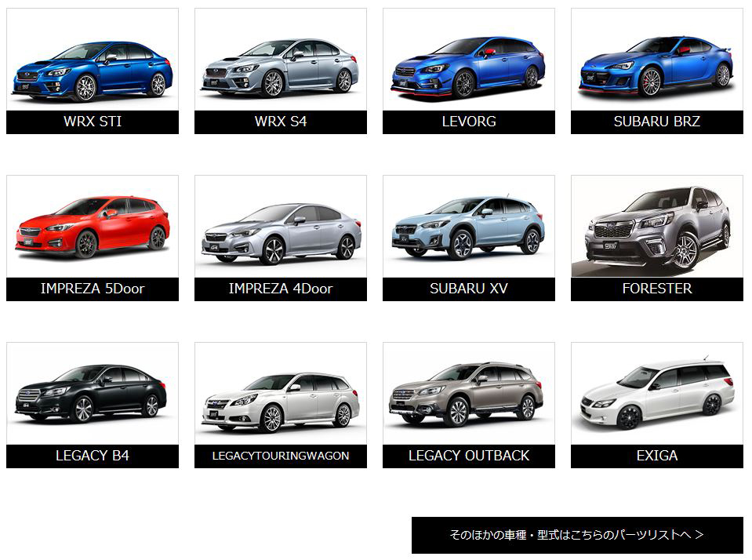752x560 pixels.
Task: Click the light blue SUBARU XV image
Action: click(x=469, y=227)
